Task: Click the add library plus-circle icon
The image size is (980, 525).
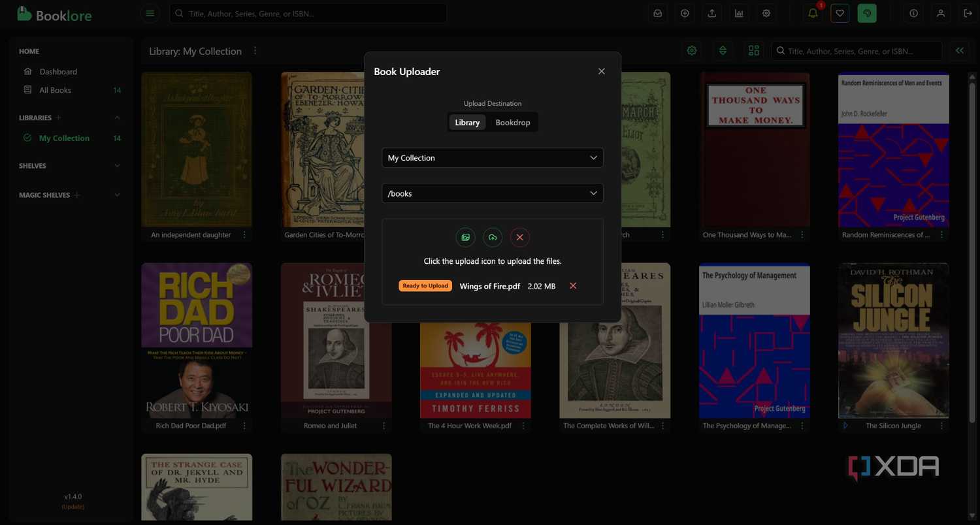Action: [685, 13]
